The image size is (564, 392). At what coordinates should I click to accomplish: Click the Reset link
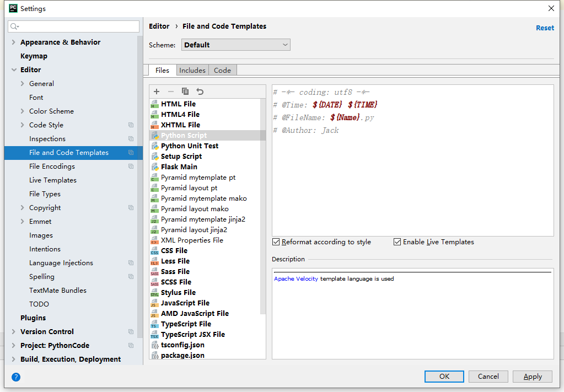pos(545,28)
